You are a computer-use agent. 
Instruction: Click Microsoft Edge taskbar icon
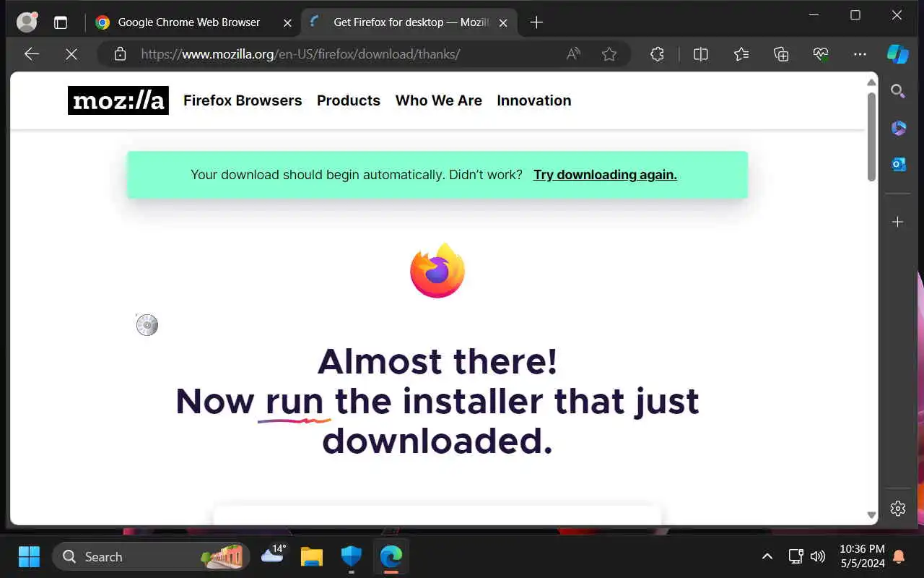click(x=391, y=557)
